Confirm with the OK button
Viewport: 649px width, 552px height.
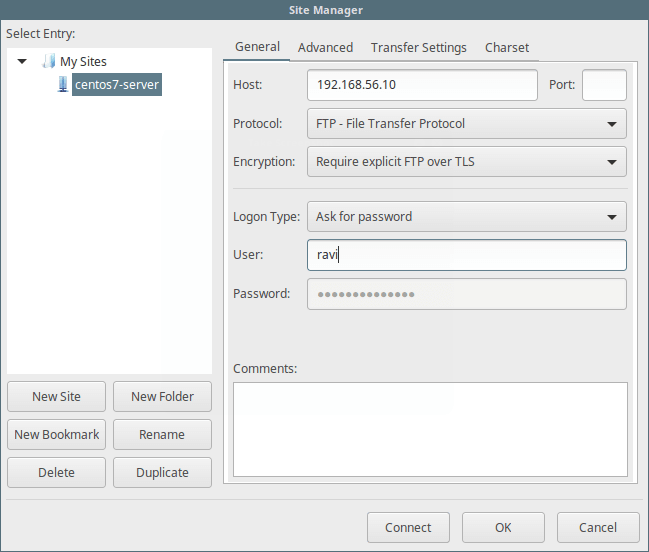(503, 527)
